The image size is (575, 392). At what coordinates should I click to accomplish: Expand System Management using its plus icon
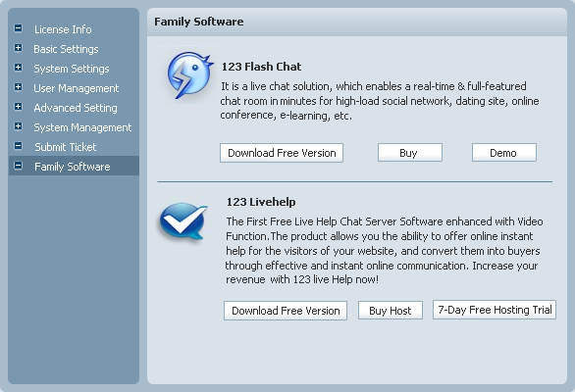[x=18, y=126]
